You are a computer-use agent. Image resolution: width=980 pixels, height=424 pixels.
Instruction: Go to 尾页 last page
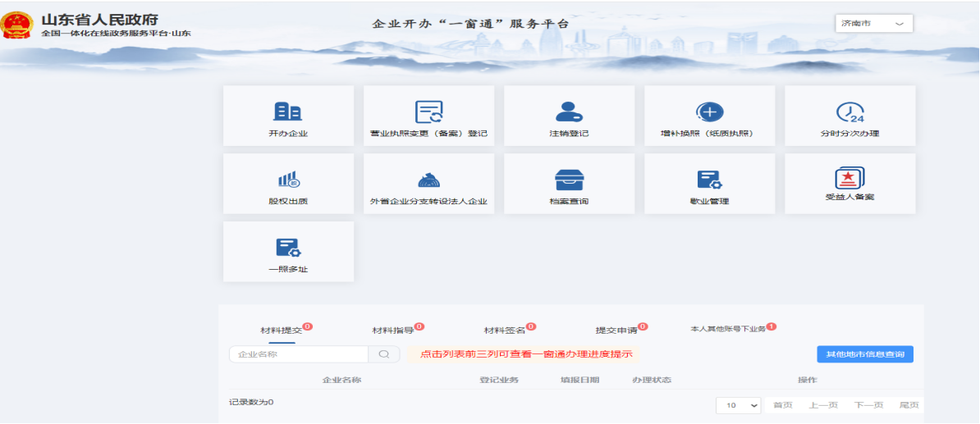(x=909, y=405)
